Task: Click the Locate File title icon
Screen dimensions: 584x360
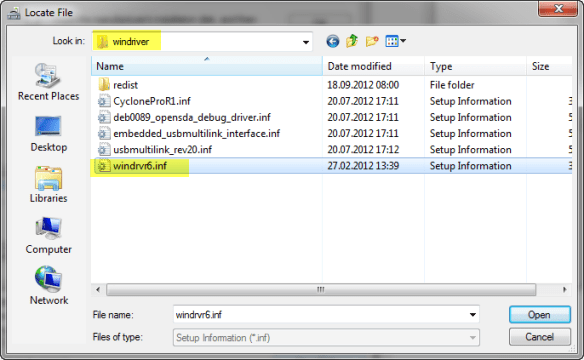Action: click(14, 13)
